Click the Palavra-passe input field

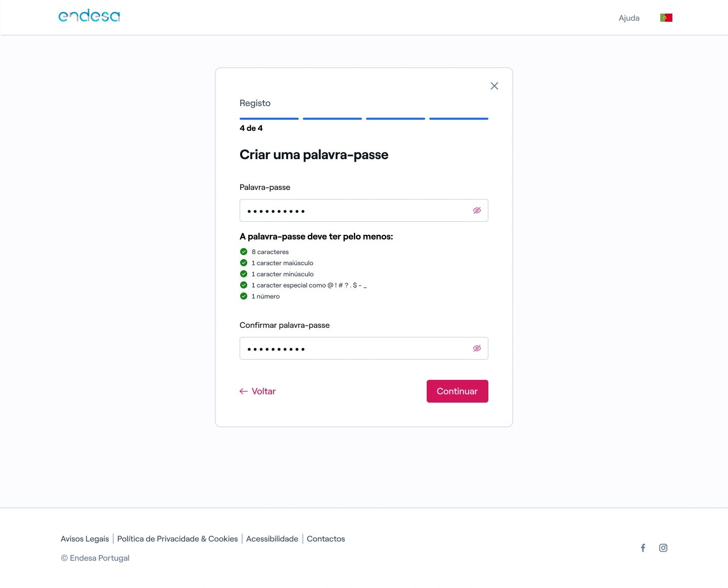pos(354,211)
